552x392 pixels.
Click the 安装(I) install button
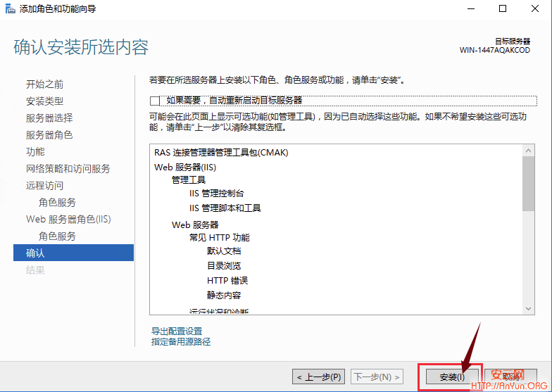(x=452, y=377)
